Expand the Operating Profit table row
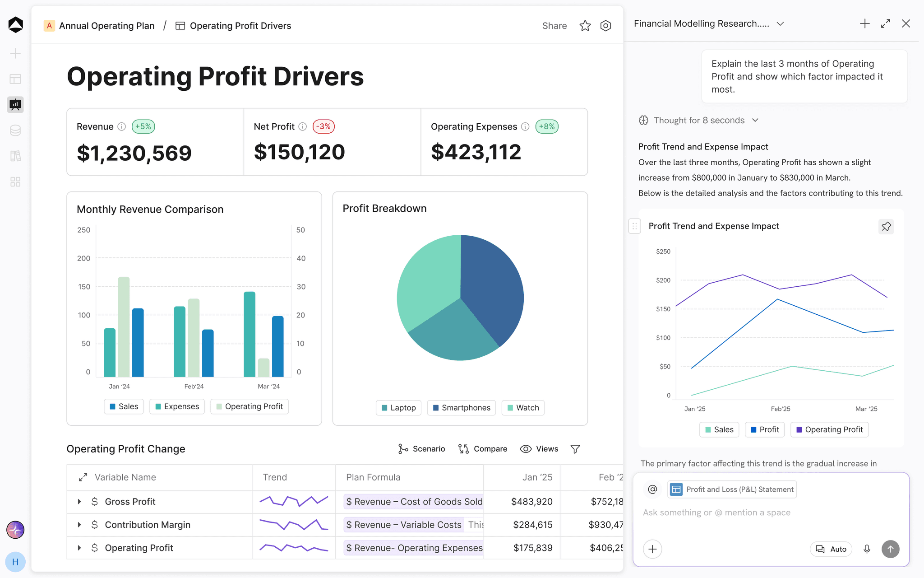 coord(79,548)
